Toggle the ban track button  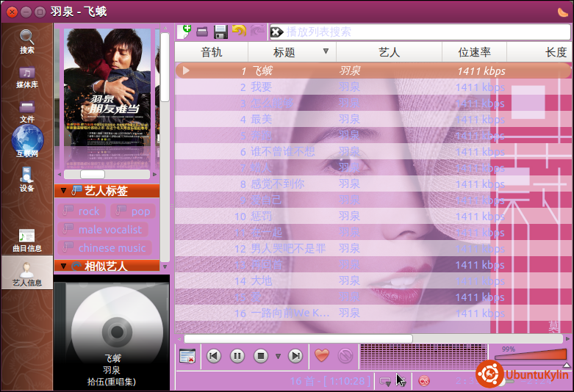pos(345,356)
